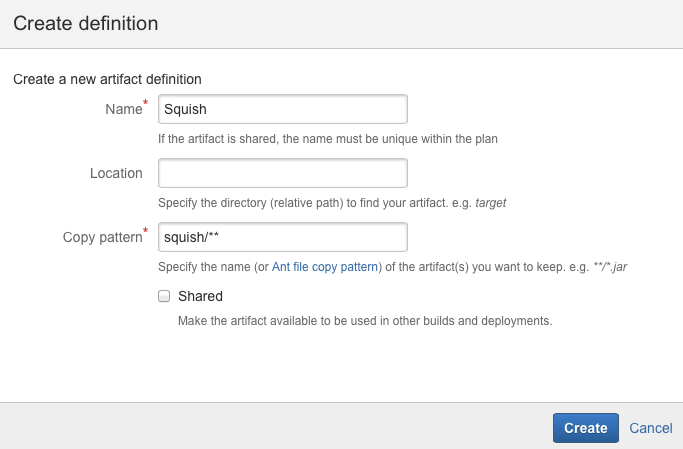Cancel the artifact definition dialog
Screen dimensions: 683x449
[x=650, y=428]
